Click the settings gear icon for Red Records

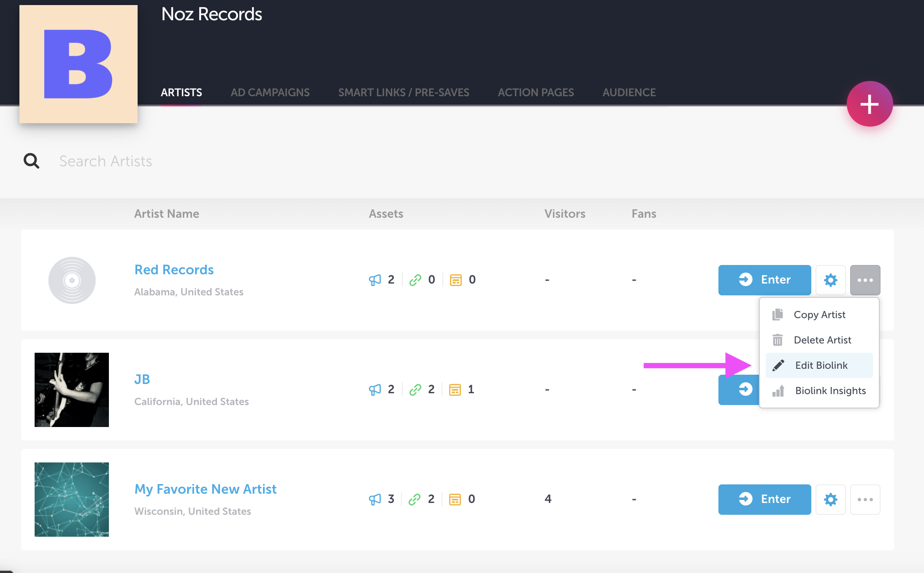830,279
